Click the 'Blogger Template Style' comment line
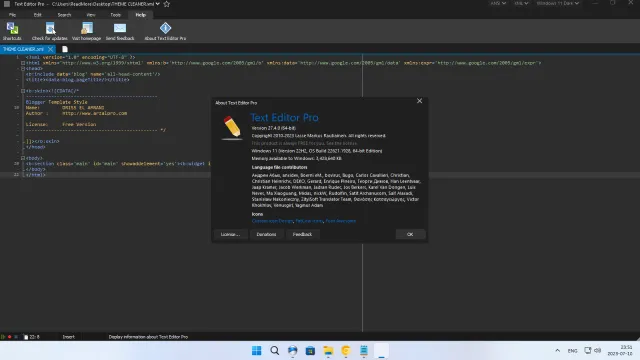This screenshot has height=360, width=640. [56, 102]
